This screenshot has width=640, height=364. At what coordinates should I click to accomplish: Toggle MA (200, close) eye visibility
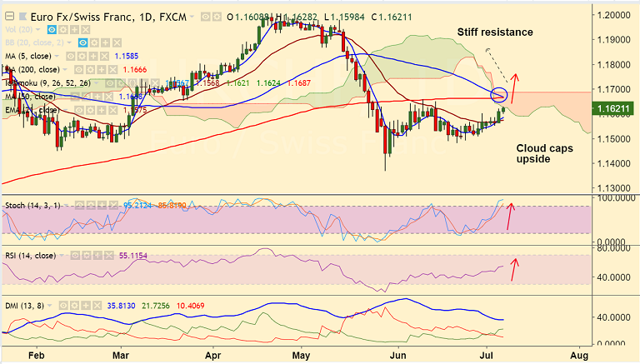click(79, 70)
